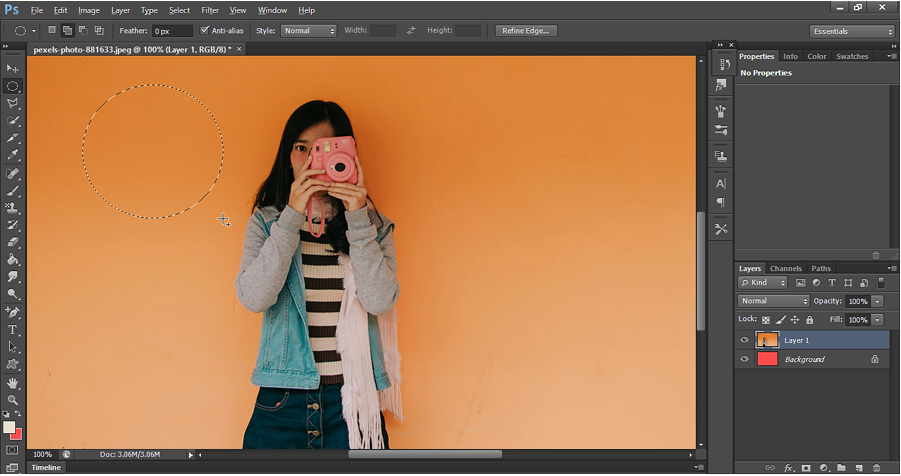Create a new group folder in Layers footer
The height and width of the screenshot is (476, 901).
(x=841, y=468)
